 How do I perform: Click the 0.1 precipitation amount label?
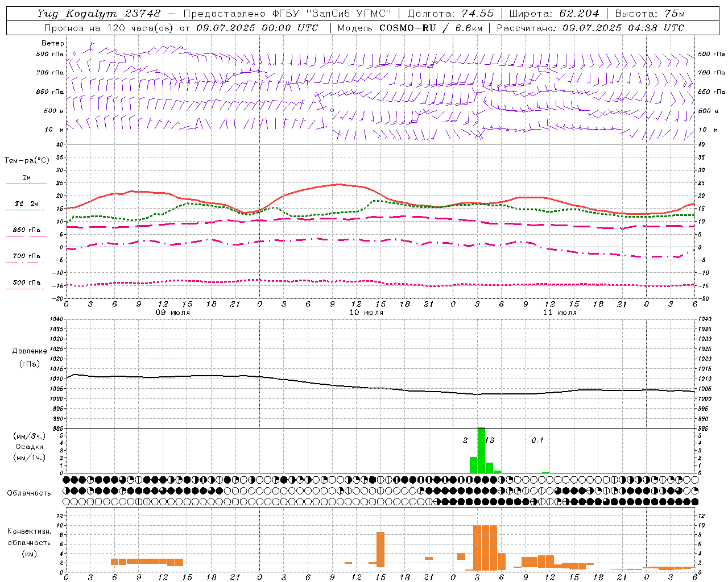(537, 440)
